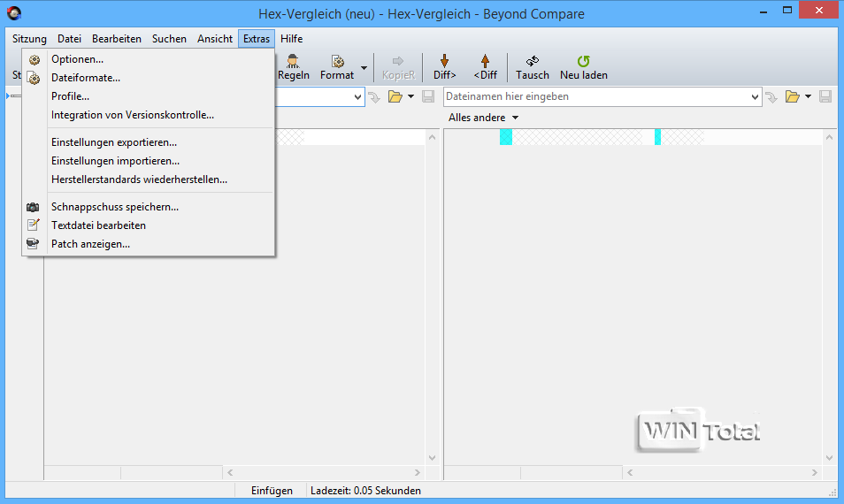
Task: Click right Dateinamen hier eingeben field
Action: pos(596,96)
